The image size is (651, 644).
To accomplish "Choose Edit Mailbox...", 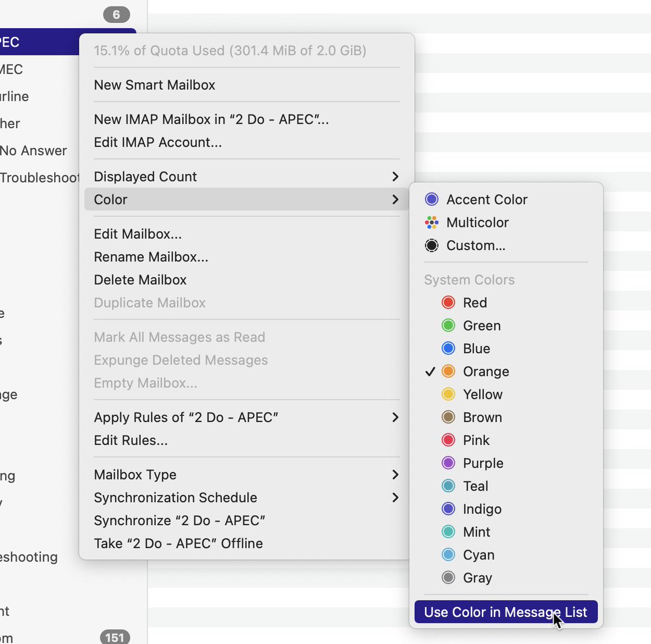I will coord(246,234).
